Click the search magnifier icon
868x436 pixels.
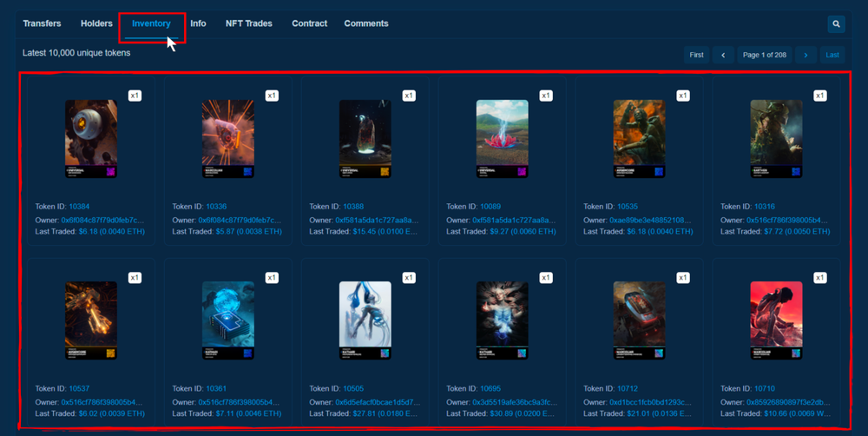(836, 24)
